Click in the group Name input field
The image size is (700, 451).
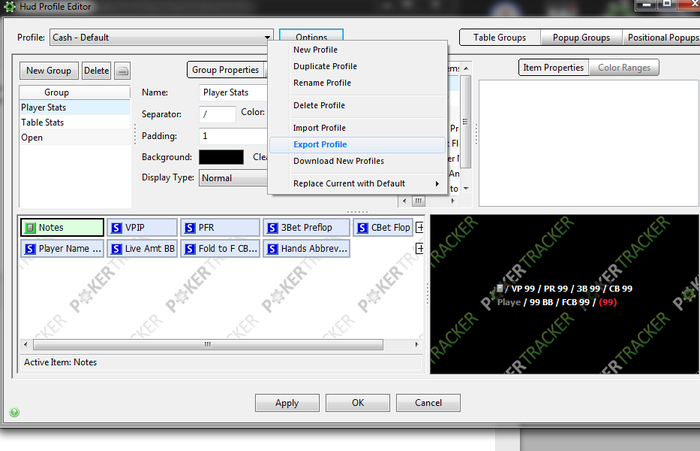pos(233,92)
